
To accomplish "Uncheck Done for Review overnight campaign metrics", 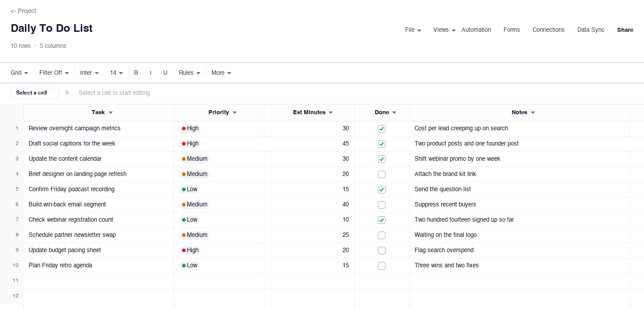I will point(381,129).
